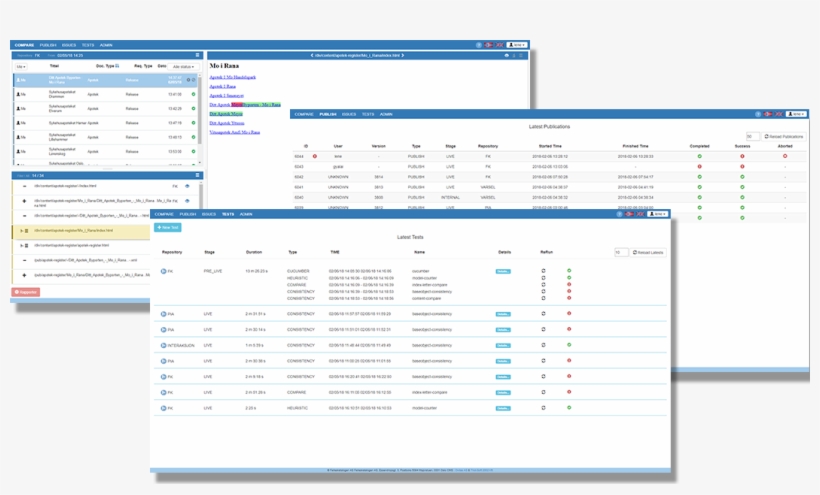Select UK flag language in Compare window
820x495 pixels.
(499, 45)
